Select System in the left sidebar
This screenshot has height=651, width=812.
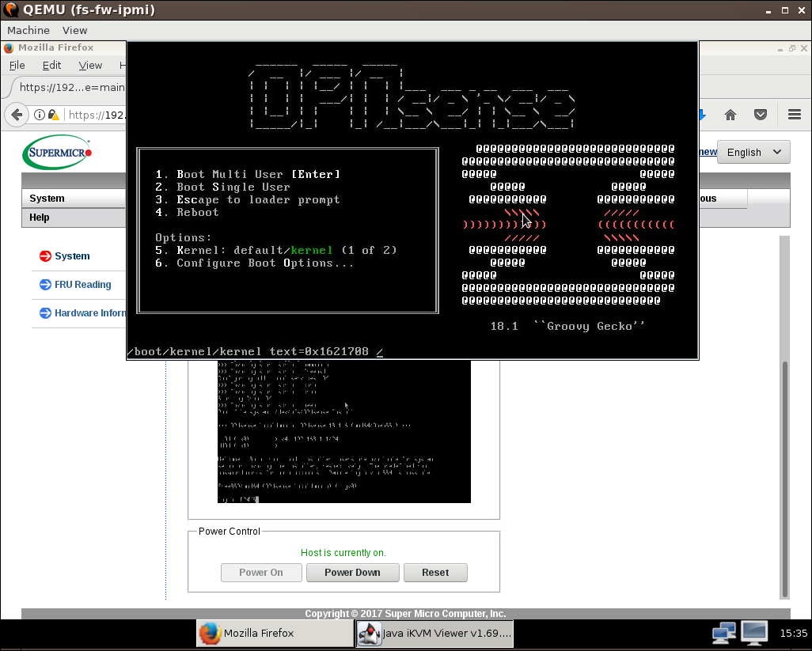pyautogui.click(x=71, y=256)
